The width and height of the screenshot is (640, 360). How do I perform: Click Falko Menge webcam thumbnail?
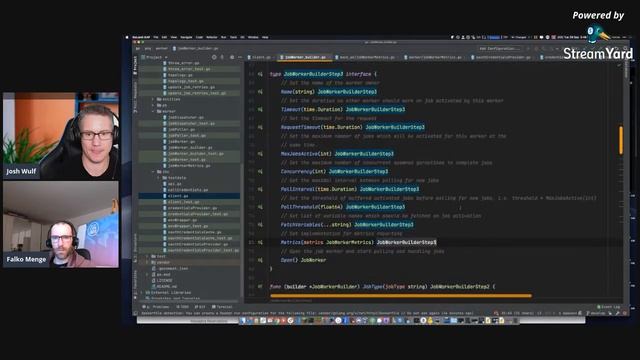61,224
